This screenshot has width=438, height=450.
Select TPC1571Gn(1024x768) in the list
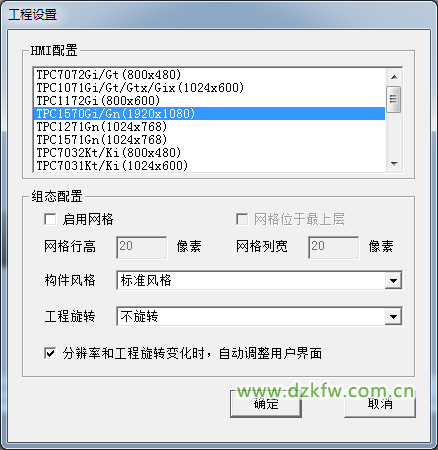click(x=209, y=140)
